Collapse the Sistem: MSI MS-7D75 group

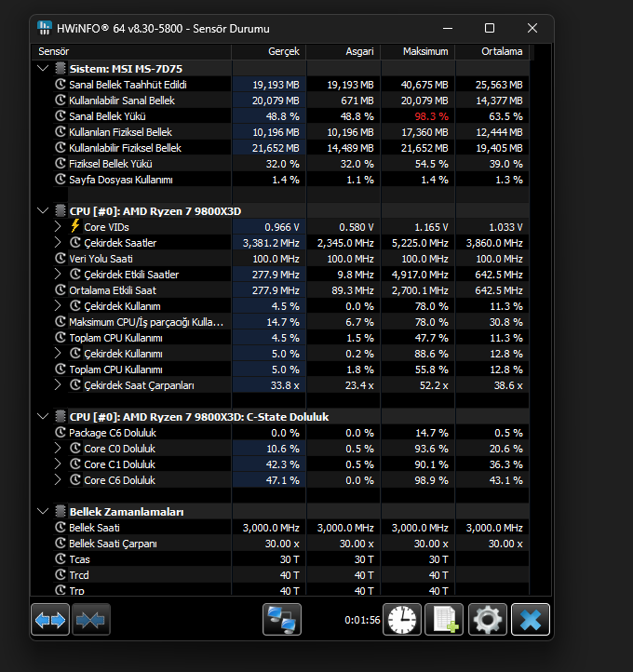(43, 69)
